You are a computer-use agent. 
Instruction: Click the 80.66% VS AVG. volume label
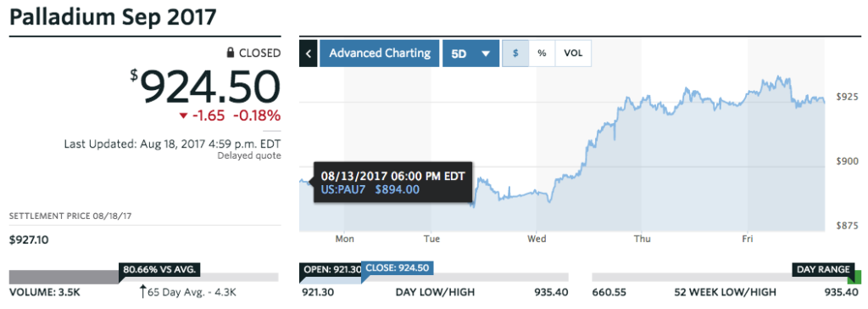(159, 270)
